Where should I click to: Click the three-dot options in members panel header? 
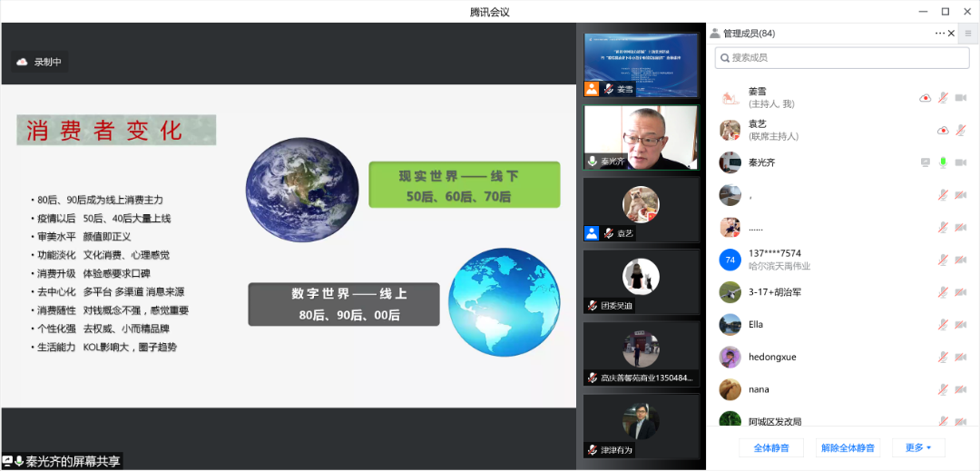[x=940, y=33]
